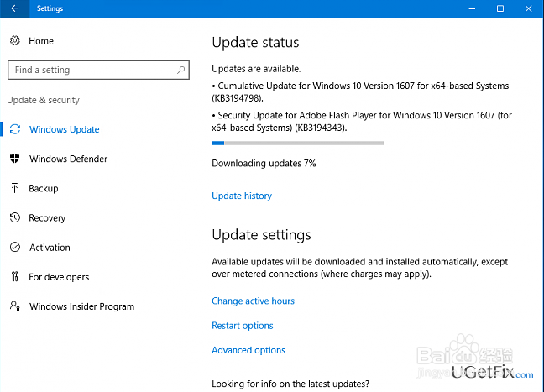The image size is (544, 392).
Task: Click the Activation checkmark circle icon
Action: (15, 247)
